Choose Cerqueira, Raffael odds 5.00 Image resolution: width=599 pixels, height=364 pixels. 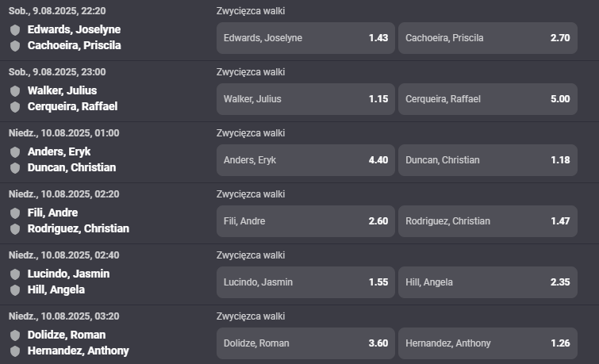488,99
